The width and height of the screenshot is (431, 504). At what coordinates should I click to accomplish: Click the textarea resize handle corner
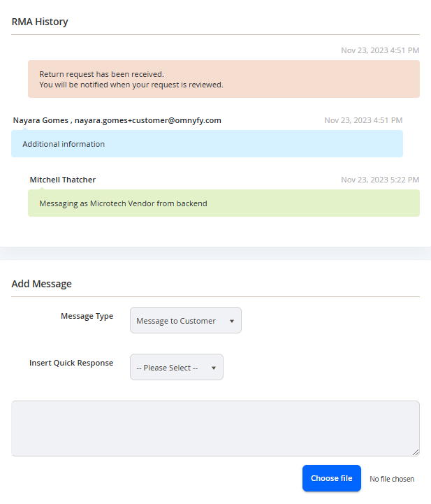[x=416, y=452]
